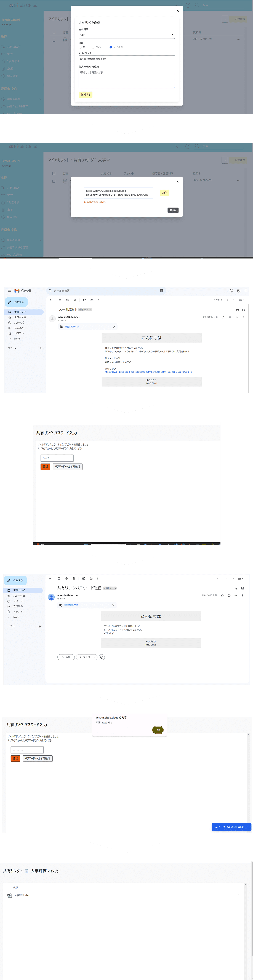Click 英語に翻訳する in the メール認証 email

[72, 327]
